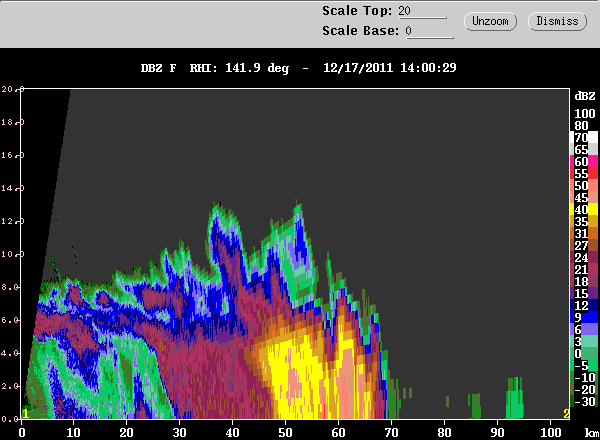Edit the Scale Top value field

coord(422,11)
